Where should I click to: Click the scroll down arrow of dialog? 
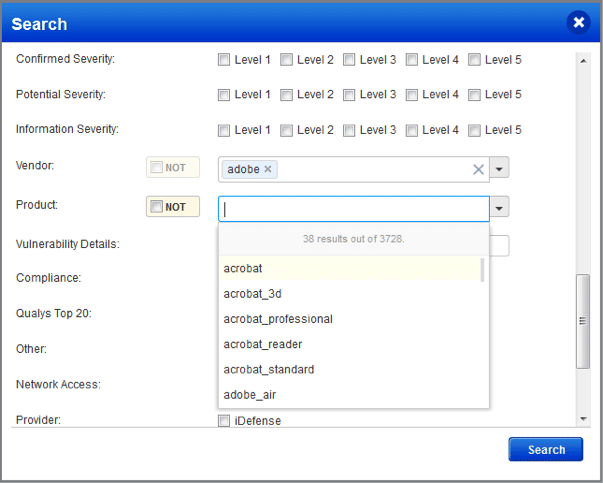click(583, 419)
